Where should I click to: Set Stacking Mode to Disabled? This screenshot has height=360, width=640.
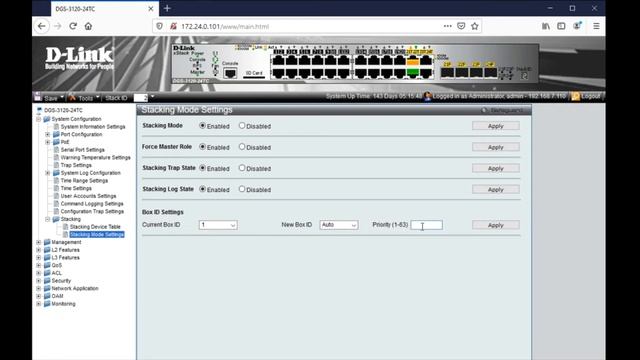point(242,126)
